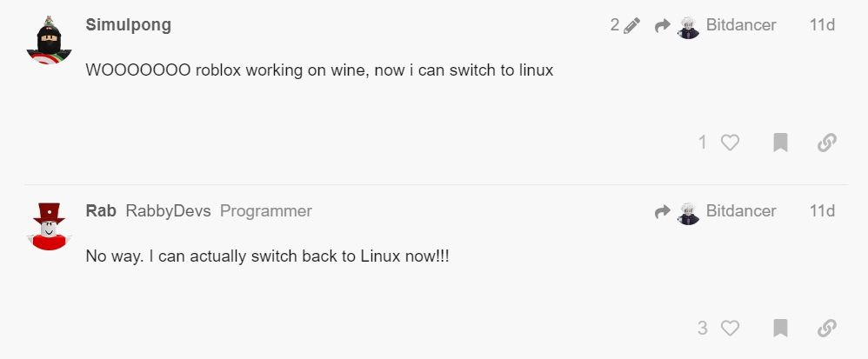Click Bitdancer reply-to link in Rab's post

click(740, 211)
